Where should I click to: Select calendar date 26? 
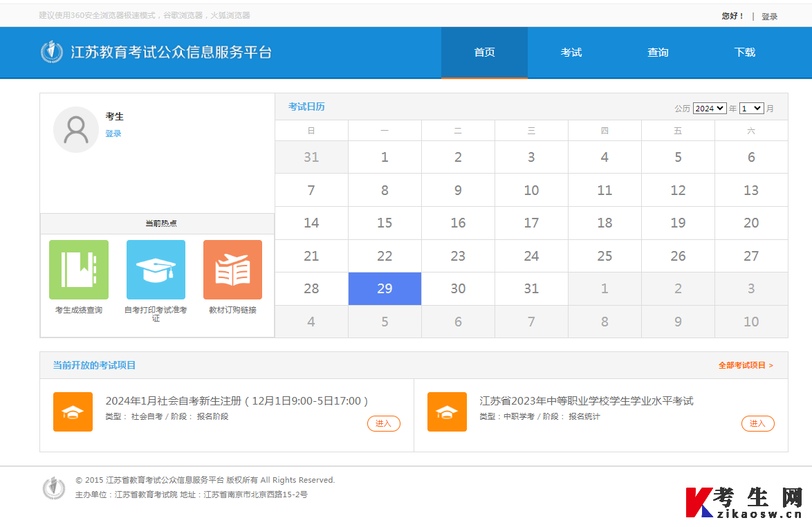pyautogui.click(x=678, y=256)
